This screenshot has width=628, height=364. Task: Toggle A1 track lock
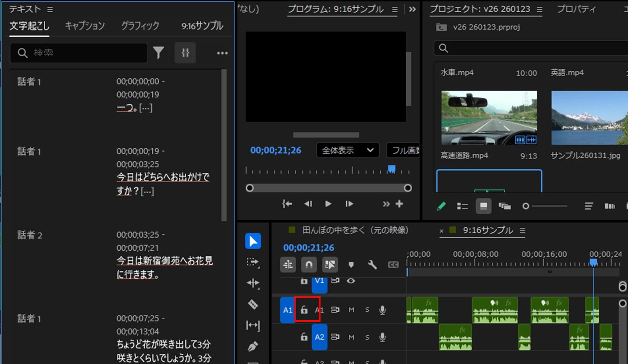point(304,310)
